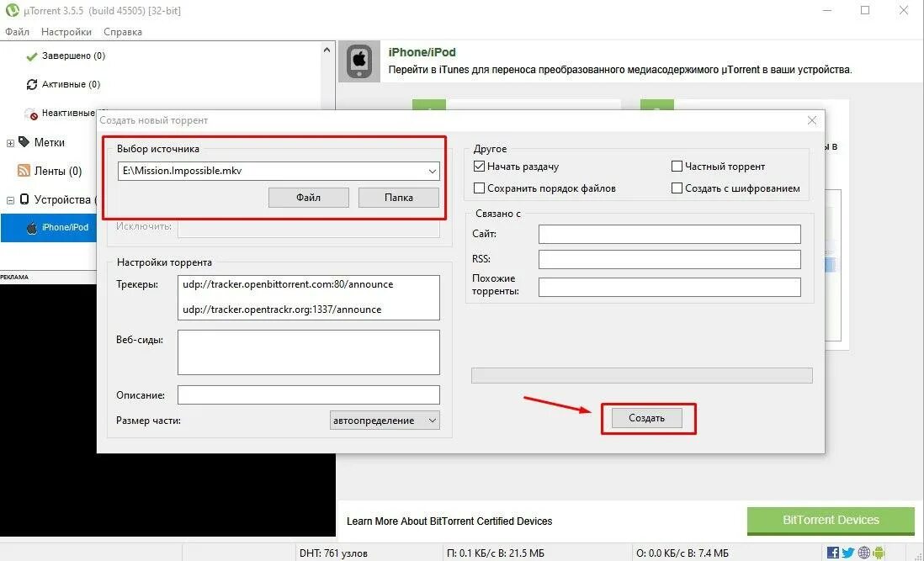Open the source path dropdown
Screen dimensions: 924x561
[432, 172]
